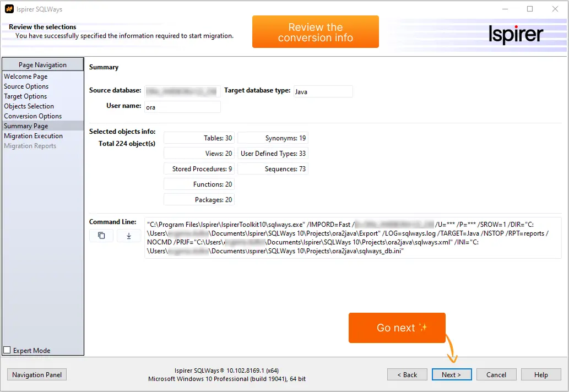Image resolution: width=569 pixels, height=392 pixels.
Task: Click the Ispirer SQLWays title bar icon
Action: (x=9, y=9)
